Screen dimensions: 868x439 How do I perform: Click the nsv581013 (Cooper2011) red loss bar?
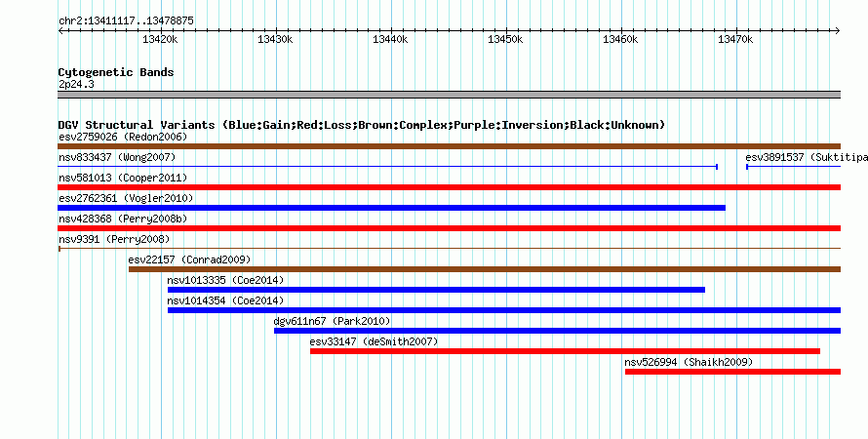tap(449, 187)
